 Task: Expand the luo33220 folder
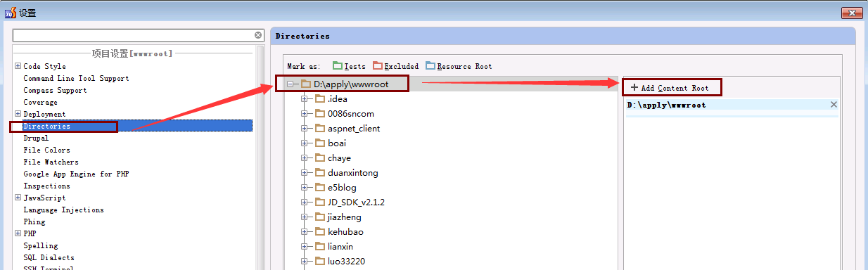tap(305, 262)
